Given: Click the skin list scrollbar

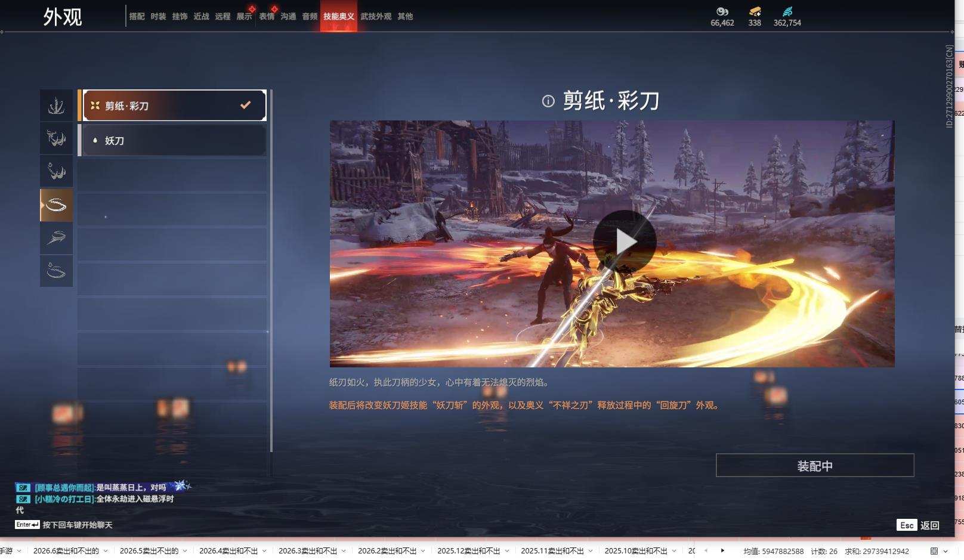Looking at the screenshot, I should pyautogui.click(x=271, y=271).
